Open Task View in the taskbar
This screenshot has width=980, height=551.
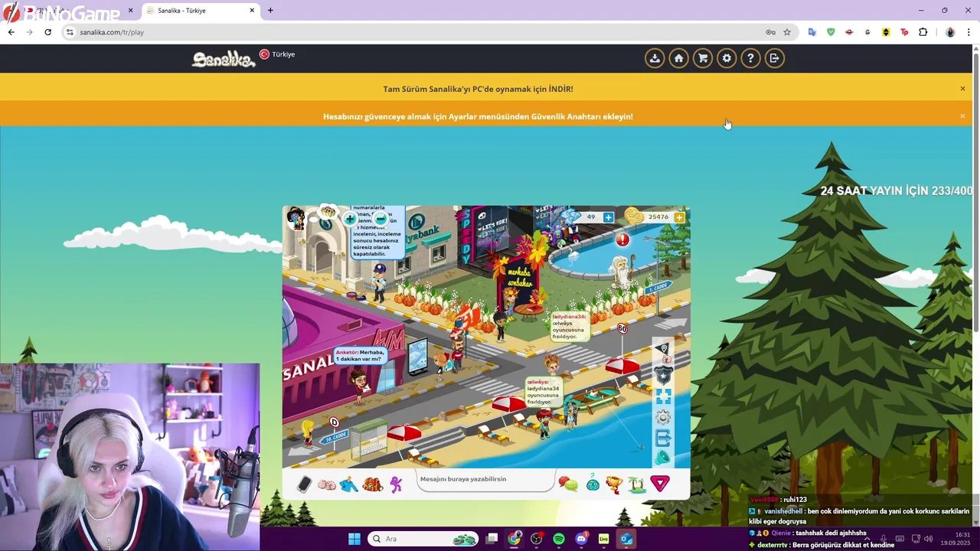[x=492, y=539]
